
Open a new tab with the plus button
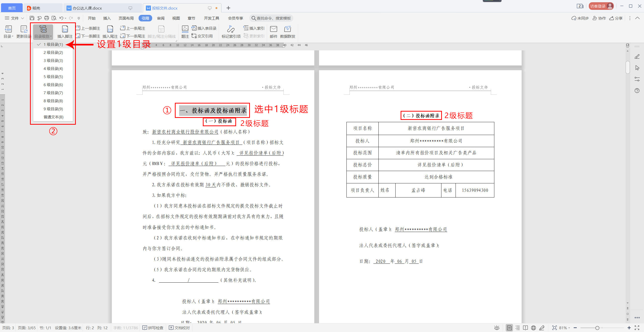[228, 8]
